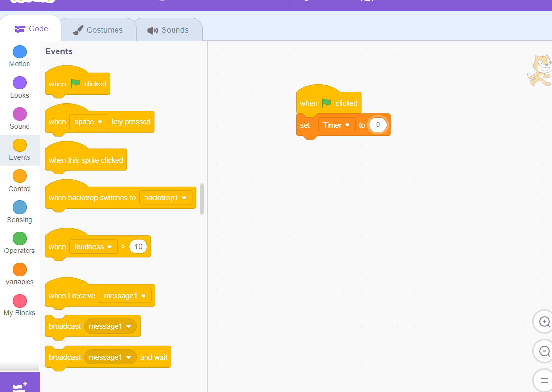The image size is (552, 392).
Task: Select the Motion block category
Action: pyautogui.click(x=19, y=56)
